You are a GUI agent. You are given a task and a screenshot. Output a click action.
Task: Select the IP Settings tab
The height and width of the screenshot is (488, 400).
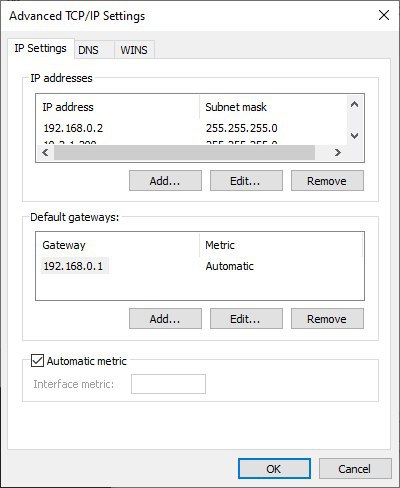(40, 48)
